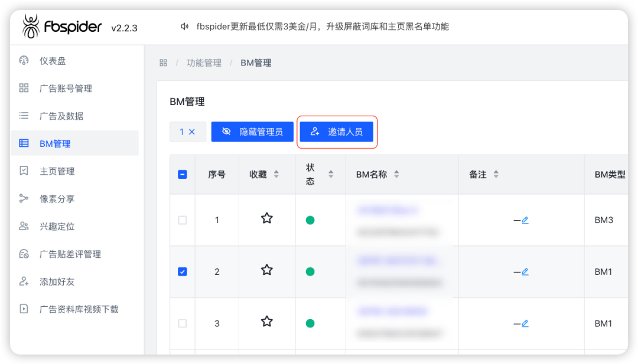Select 主页管理 in the sidebar menu
This screenshot has width=638, height=364.
[22, 171]
